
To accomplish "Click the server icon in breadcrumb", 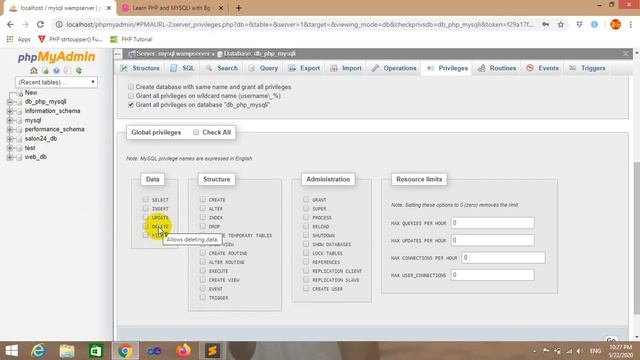I will coord(132,54).
